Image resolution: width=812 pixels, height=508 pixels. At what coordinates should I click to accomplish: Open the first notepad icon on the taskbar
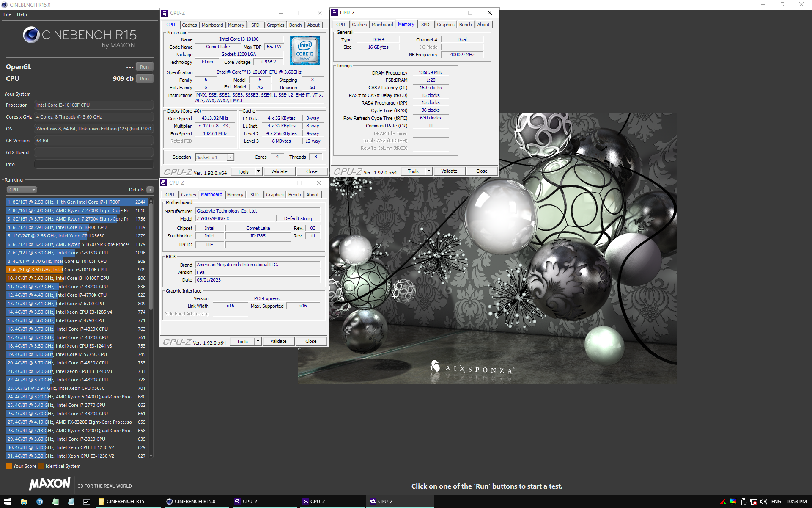coord(55,501)
